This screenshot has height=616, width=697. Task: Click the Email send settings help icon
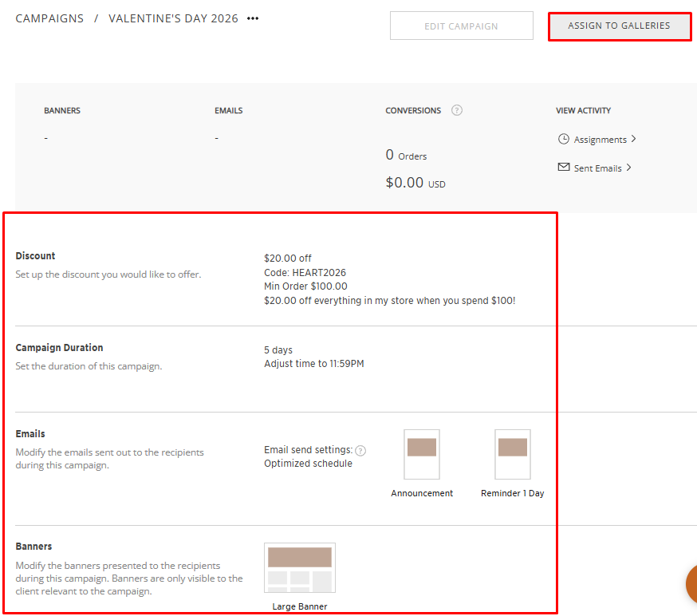tap(360, 450)
